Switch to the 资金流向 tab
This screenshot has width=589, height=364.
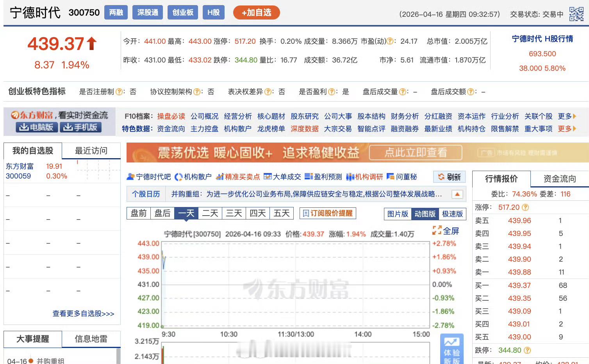pos(559,178)
